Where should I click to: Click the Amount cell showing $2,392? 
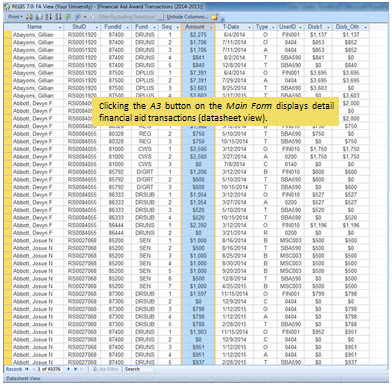pos(199,225)
